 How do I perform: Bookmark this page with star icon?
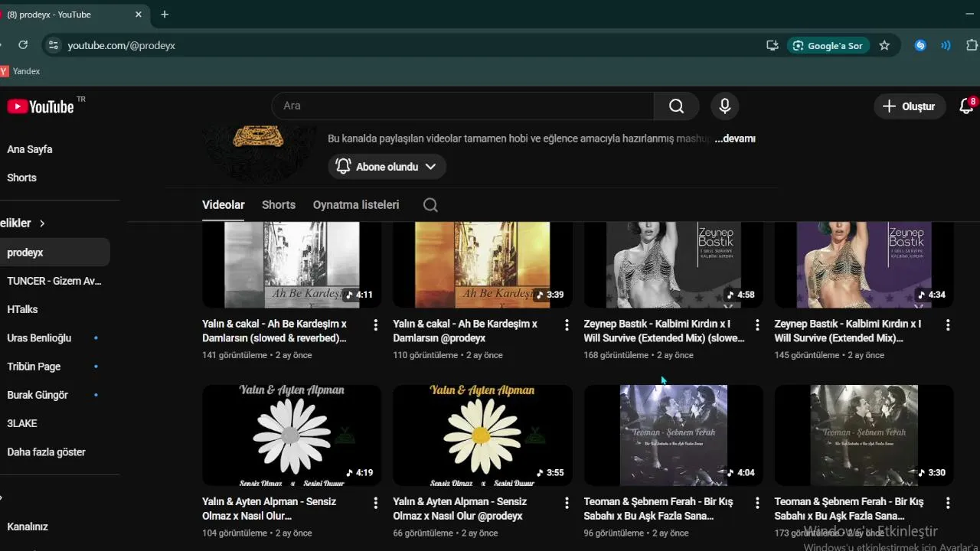coord(884,45)
